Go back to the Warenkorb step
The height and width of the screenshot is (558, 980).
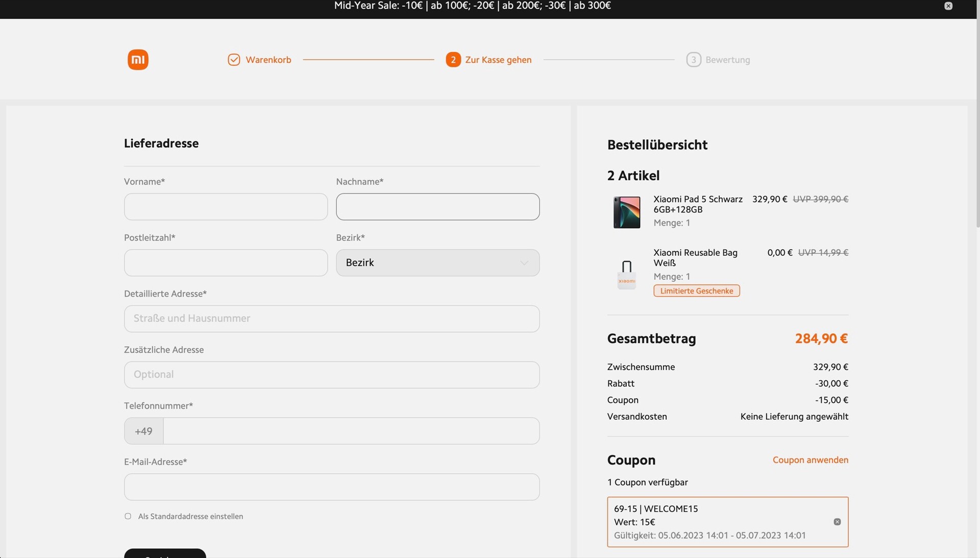(268, 60)
